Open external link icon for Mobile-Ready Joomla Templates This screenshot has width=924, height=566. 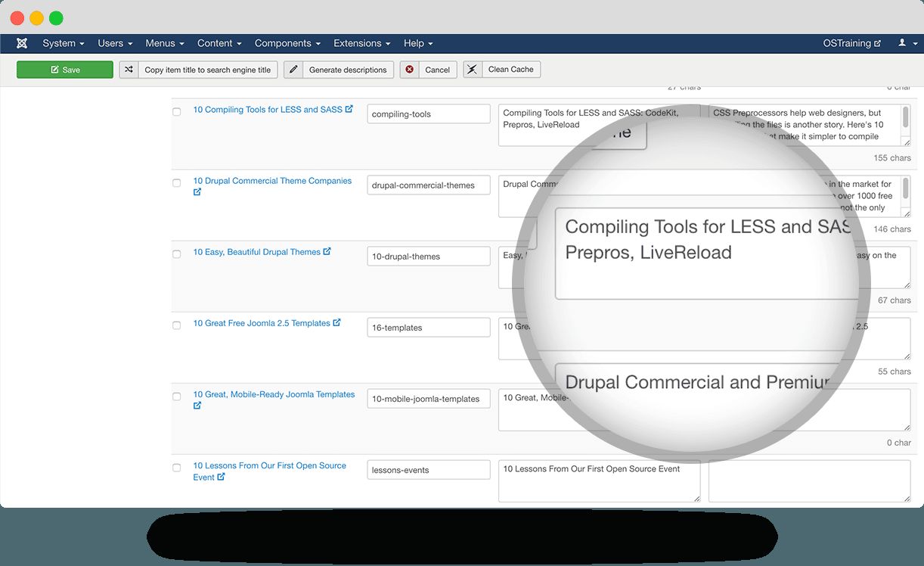[x=197, y=406]
